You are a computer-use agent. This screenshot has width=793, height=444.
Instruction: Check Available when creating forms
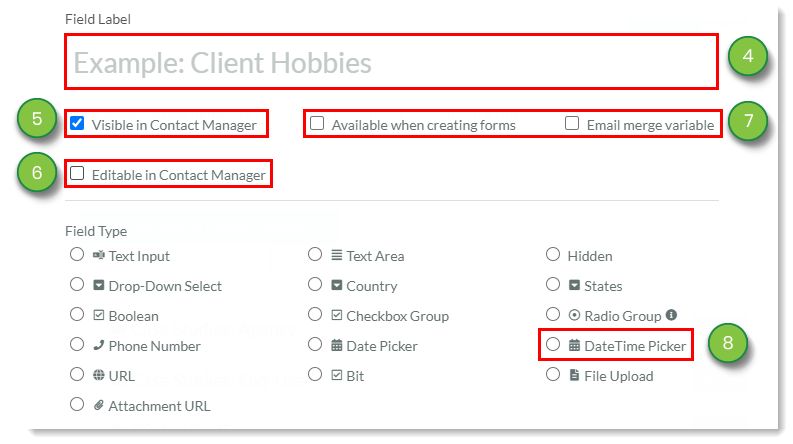pos(317,123)
